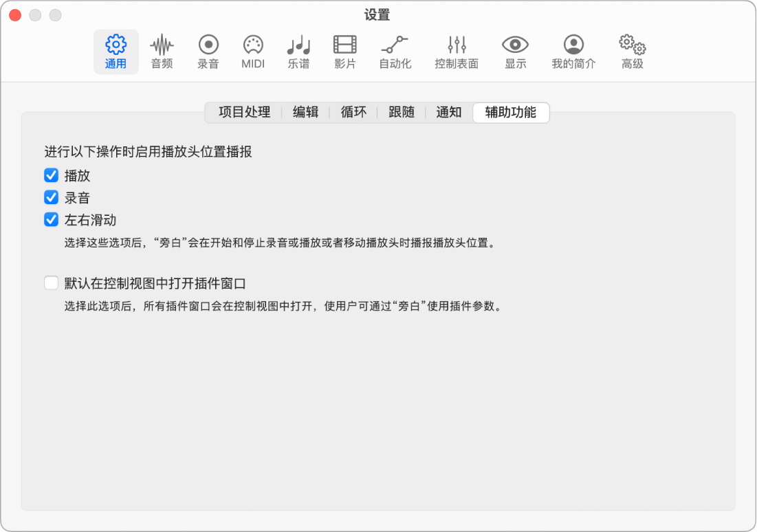Open the 自动化 automation settings pane
The width and height of the screenshot is (757, 532).
tap(395, 52)
